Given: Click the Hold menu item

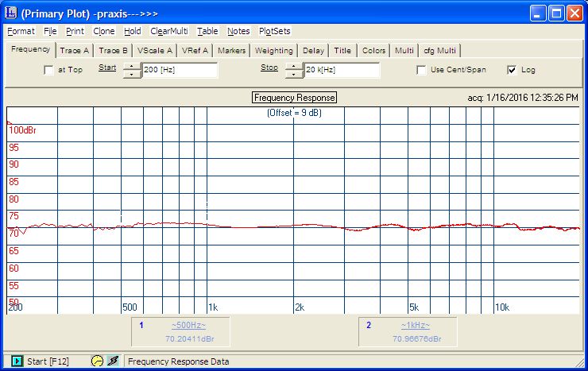Looking at the screenshot, I should pyautogui.click(x=133, y=31).
